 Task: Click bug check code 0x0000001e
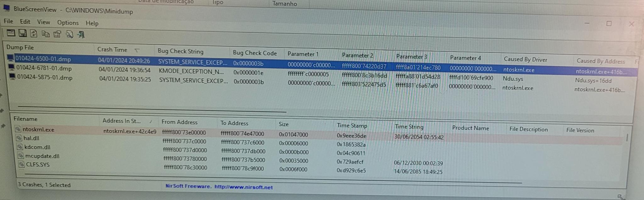[x=248, y=72]
